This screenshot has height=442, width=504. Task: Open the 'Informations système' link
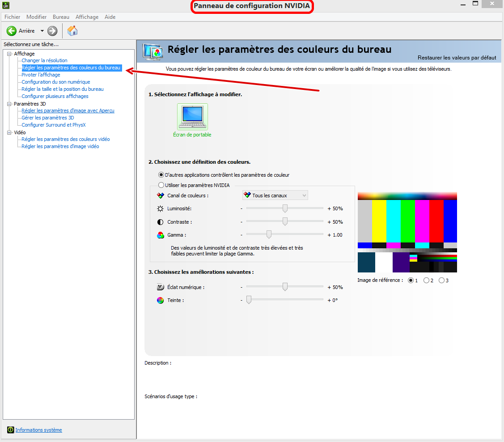coord(38,430)
